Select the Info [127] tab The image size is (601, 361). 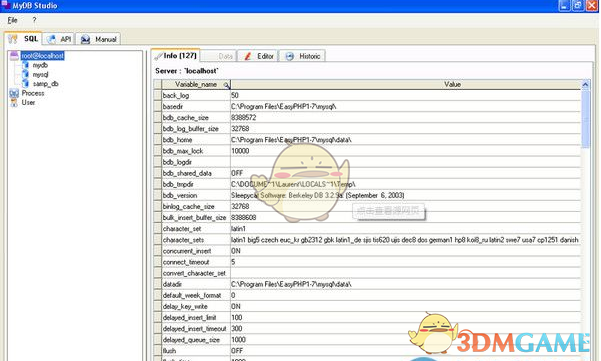(x=176, y=56)
